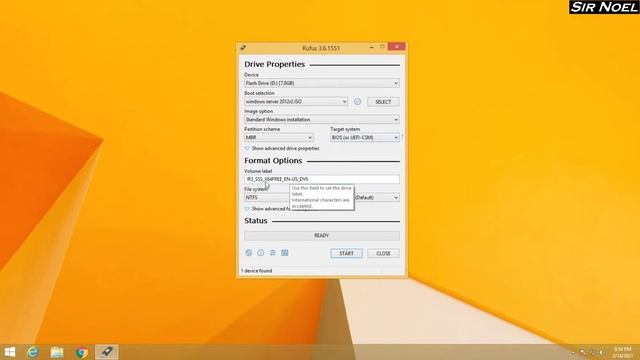Image resolution: width=640 pixels, height=360 pixels.
Task: Open the Rufus language selection globe icon
Action: tap(249, 253)
